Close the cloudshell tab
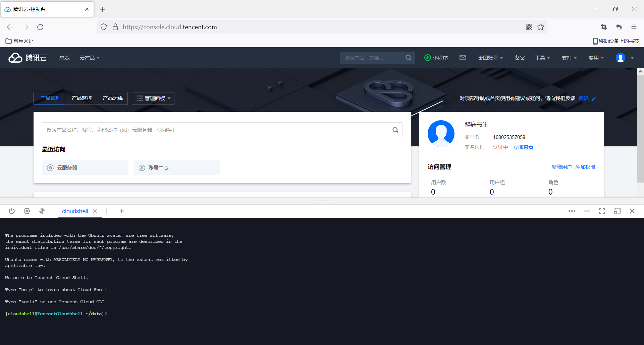Screen dimensions: 644x345 (x=95, y=211)
